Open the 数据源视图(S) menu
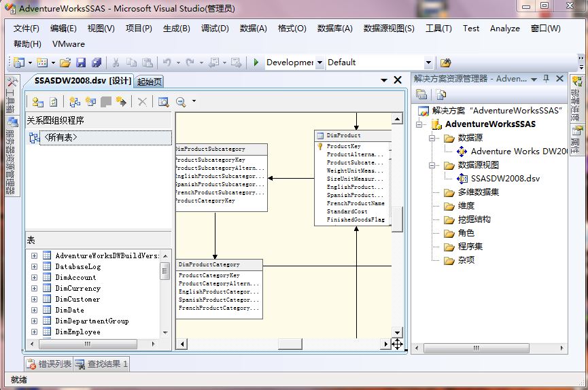The width and height of the screenshot is (588, 390). (389, 29)
